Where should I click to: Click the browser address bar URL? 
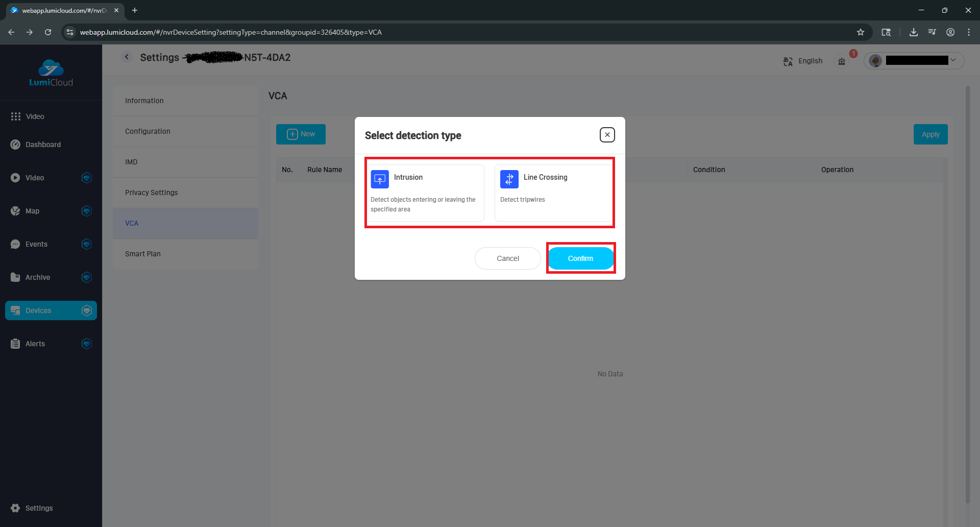[x=231, y=32]
